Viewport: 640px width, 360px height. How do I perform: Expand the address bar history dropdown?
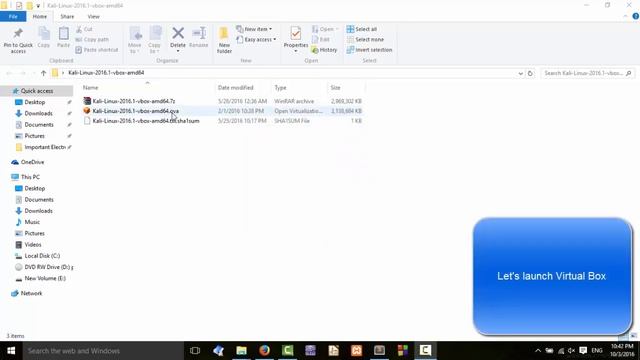pos(520,73)
